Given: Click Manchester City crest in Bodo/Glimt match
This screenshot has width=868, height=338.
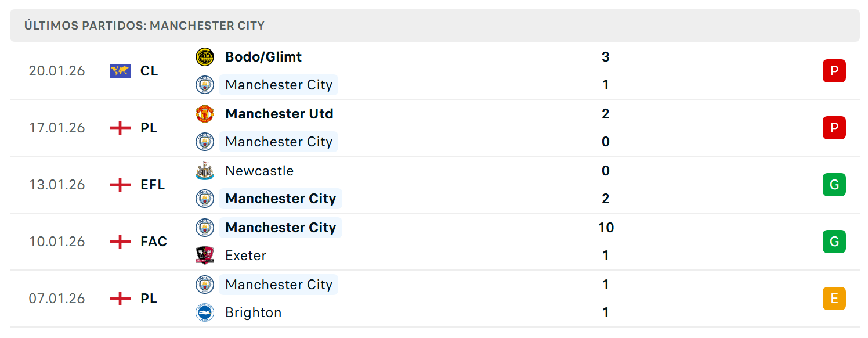Looking at the screenshot, I should [x=205, y=85].
